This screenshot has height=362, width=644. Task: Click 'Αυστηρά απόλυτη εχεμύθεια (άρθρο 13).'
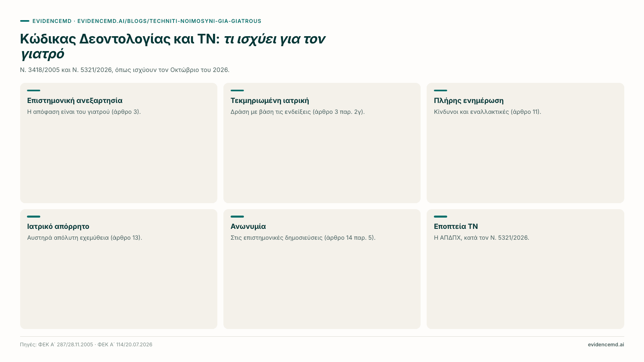[x=85, y=238]
